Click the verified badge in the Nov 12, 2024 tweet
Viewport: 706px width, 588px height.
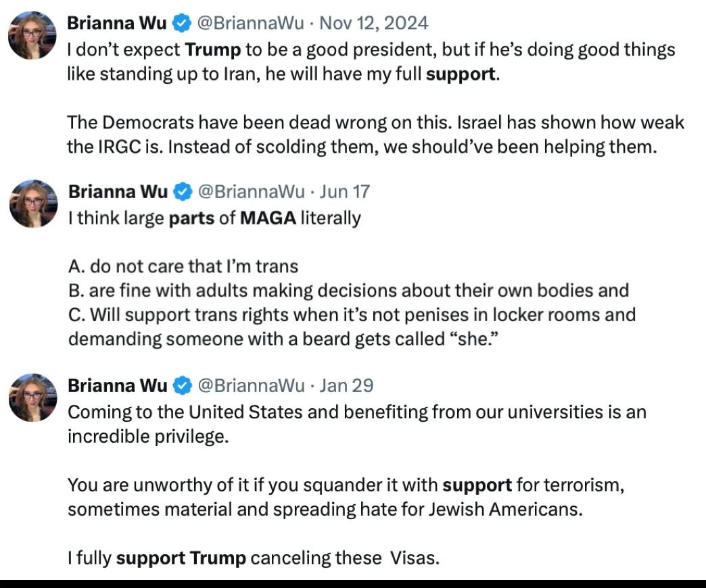tap(182, 24)
